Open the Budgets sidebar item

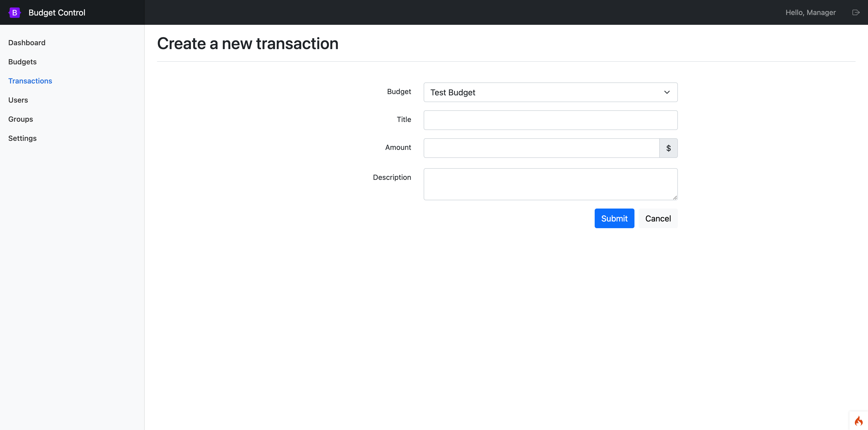[22, 62]
